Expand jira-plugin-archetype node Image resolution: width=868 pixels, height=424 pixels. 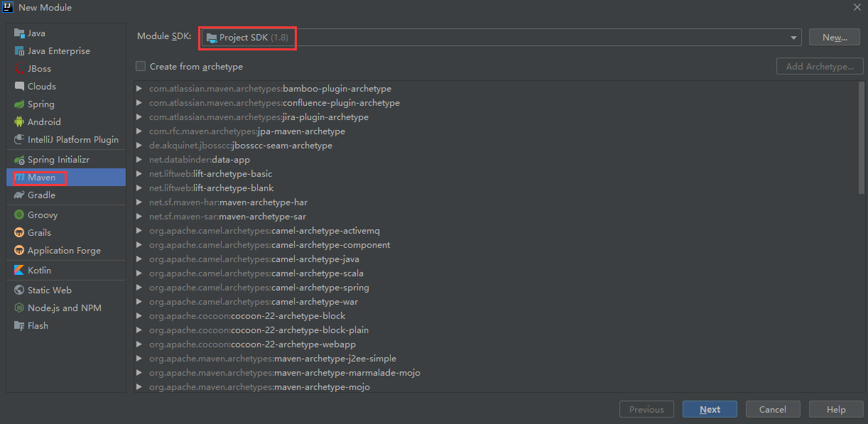tap(139, 117)
